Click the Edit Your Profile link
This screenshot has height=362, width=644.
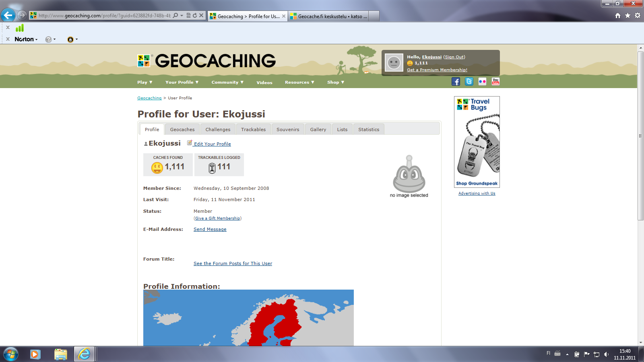click(212, 144)
